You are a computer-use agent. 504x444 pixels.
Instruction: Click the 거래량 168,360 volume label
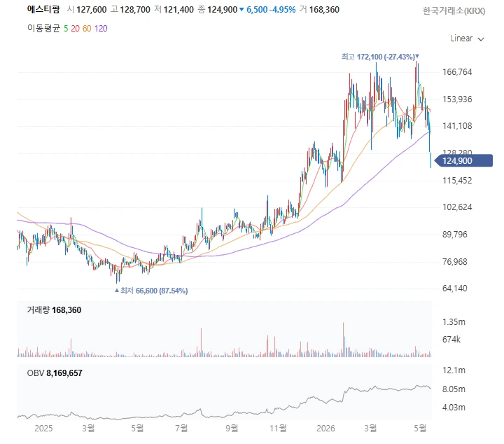[54, 310]
